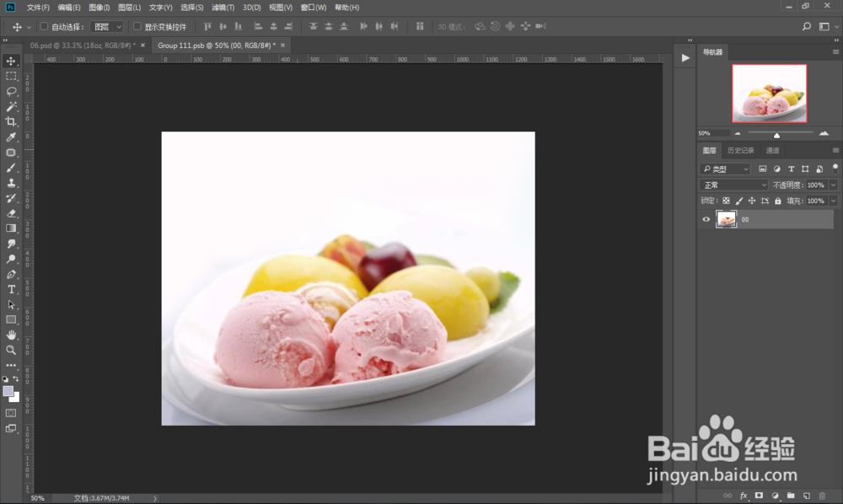Zoom in with Navigator large mountains
The height and width of the screenshot is (504, 843).
tap(824, 132)
